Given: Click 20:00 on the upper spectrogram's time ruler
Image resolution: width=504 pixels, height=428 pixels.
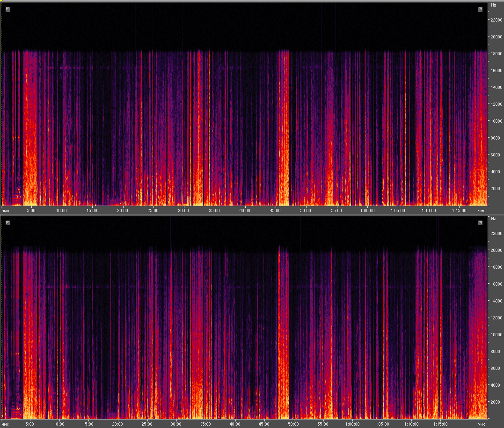Looking at the screenshot, I should (x=123, y=211).
